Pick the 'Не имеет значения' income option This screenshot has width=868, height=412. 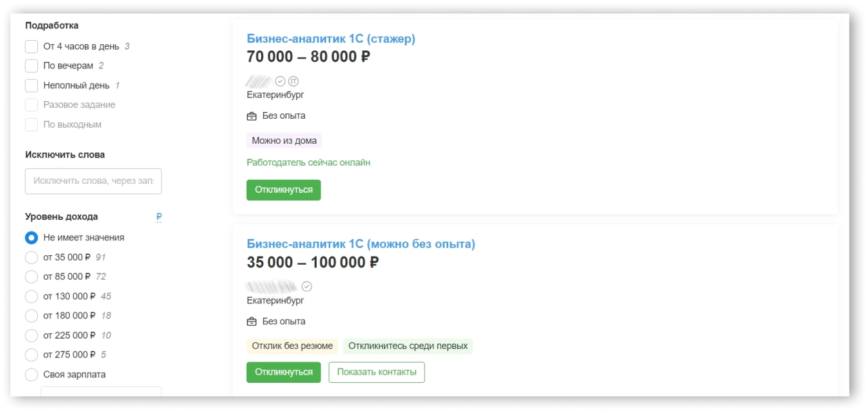pos(31,238)
